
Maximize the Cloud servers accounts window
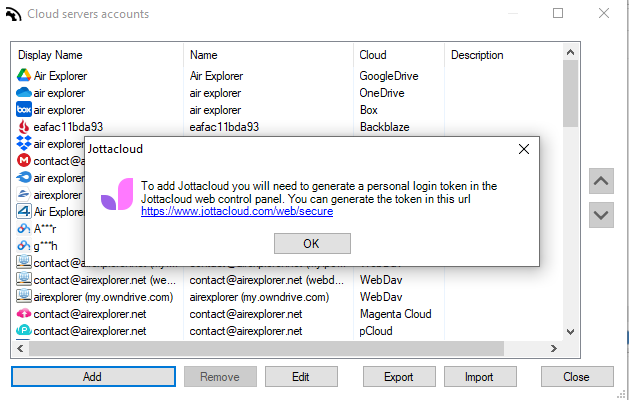click(558, 13)
